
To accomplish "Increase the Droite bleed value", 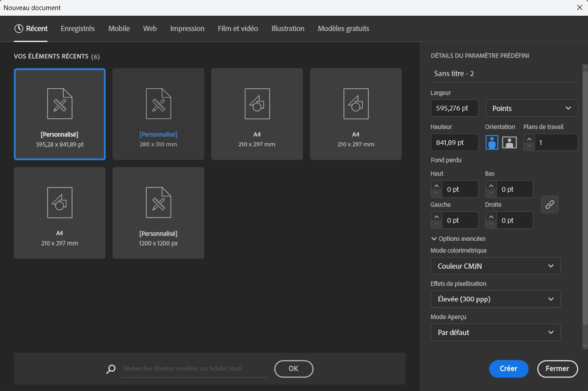I will [491, 217].
